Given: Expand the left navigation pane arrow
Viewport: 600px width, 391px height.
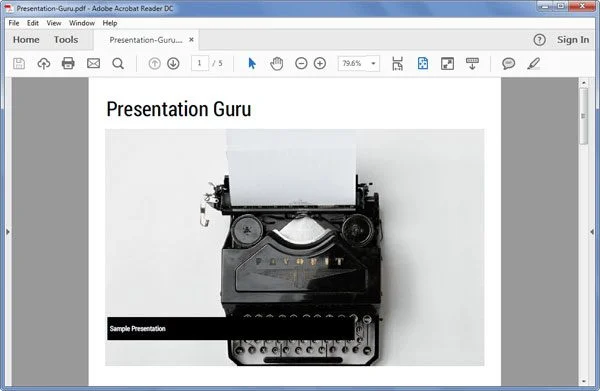Looking at the screenshot, I should (8, 232).
